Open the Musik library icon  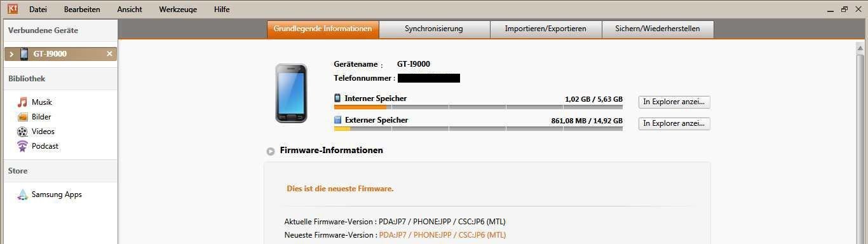[23, 102]
